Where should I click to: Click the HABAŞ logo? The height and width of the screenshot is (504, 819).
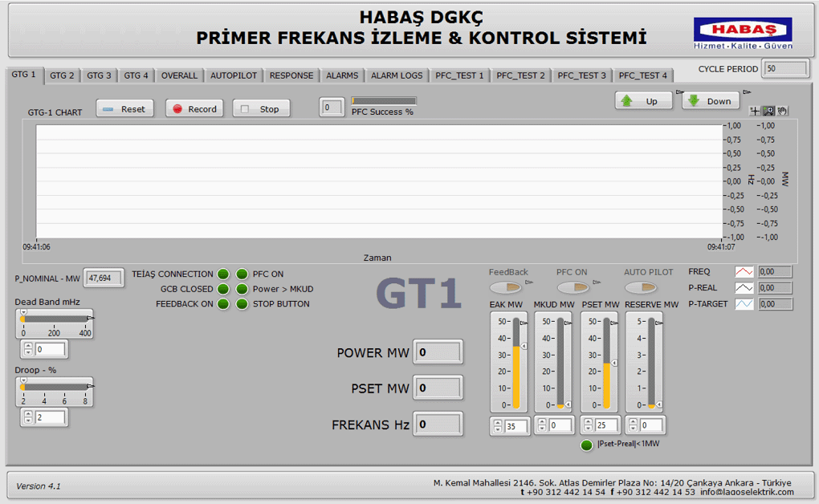point(743,34)
